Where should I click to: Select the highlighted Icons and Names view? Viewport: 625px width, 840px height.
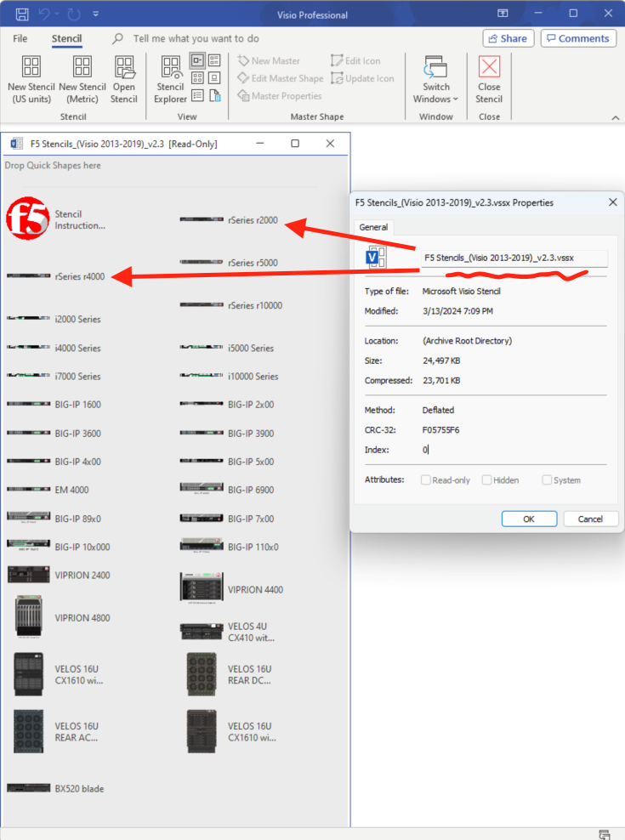pyautogui.click(x=197, y=60)
